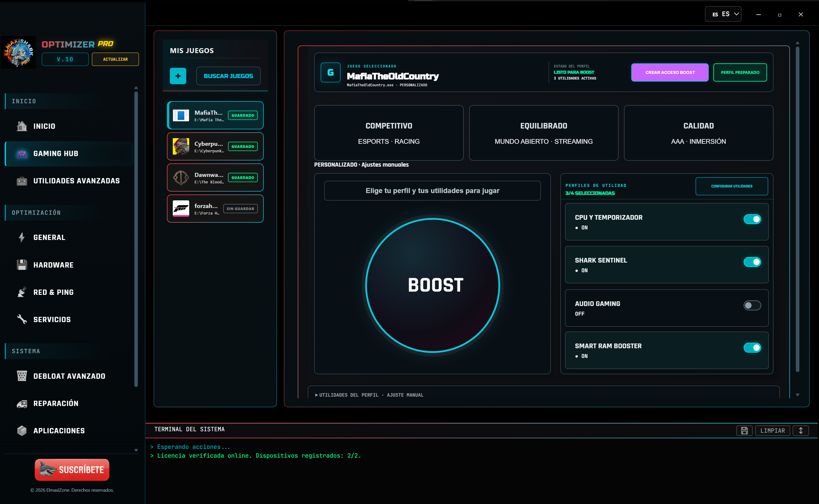
Task: Click the V.10 version badge
Action: click(65, 59)
